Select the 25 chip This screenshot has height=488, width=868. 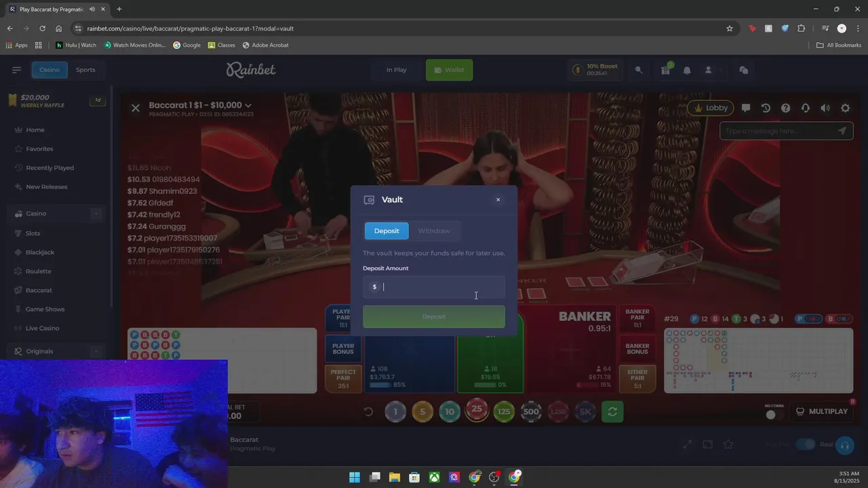pyautogui.click(x=477, y=410)
